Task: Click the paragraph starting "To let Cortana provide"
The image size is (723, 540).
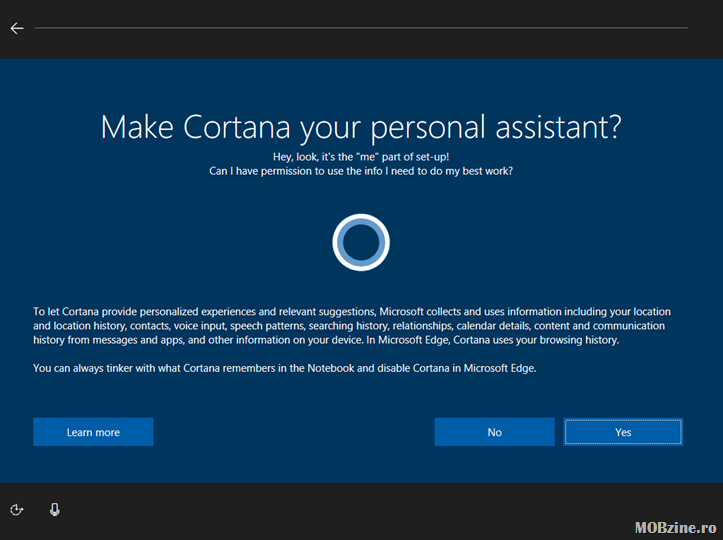Action: pyautogui.click(x=352, y=326)
